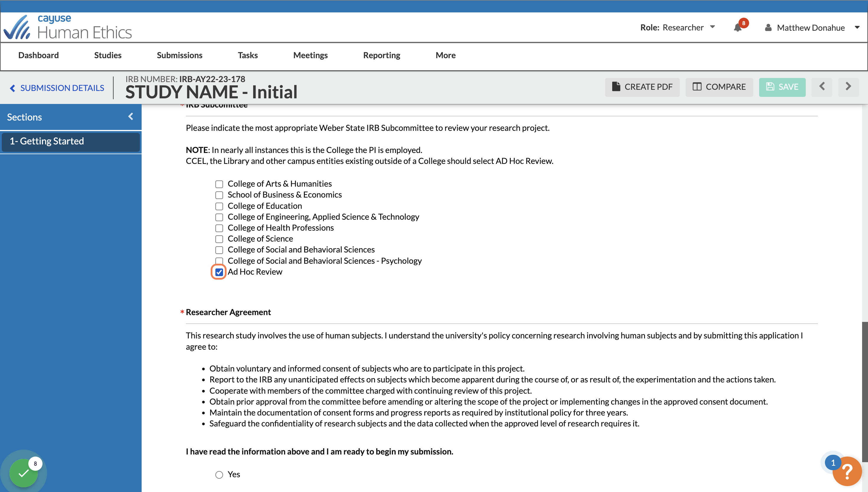Open the Dashboard tab
The width and height of the screenshot is (868, 492).
tap(38, 55)
